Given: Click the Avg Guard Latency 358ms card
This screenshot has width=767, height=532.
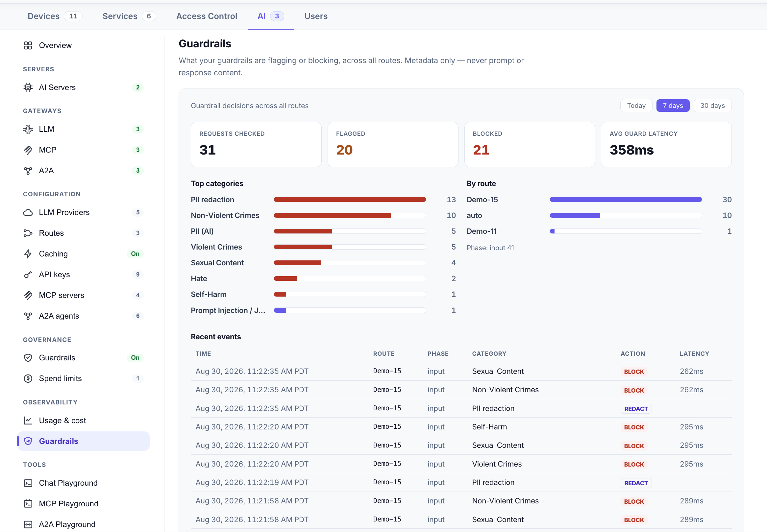Looking at the screenshot, I should tap(666, 144).
